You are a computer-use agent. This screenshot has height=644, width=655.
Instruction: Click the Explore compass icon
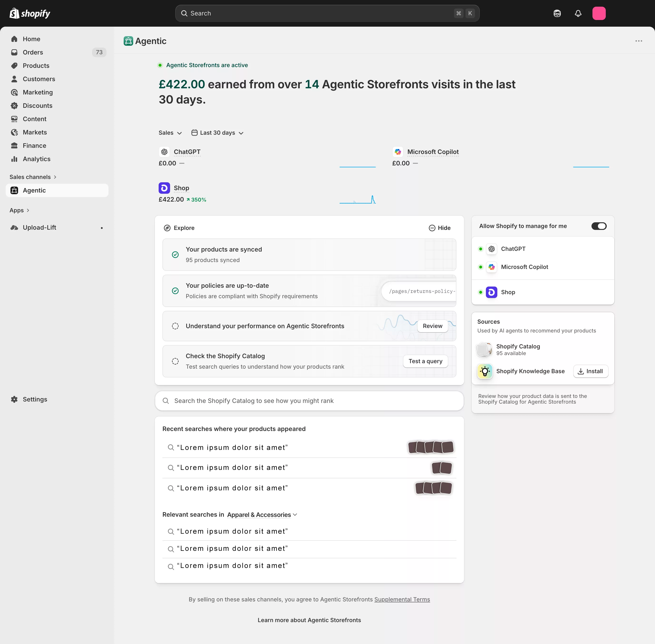click(x=167, y=228)
